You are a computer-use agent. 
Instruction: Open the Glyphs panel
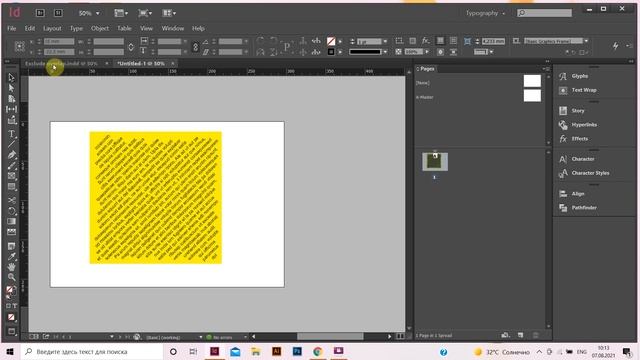[x=580, y=76]
